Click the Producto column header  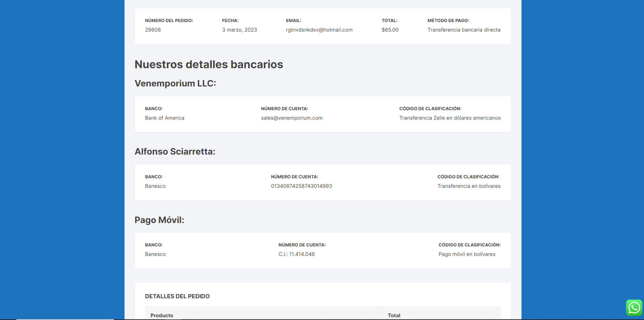[162, 316]
